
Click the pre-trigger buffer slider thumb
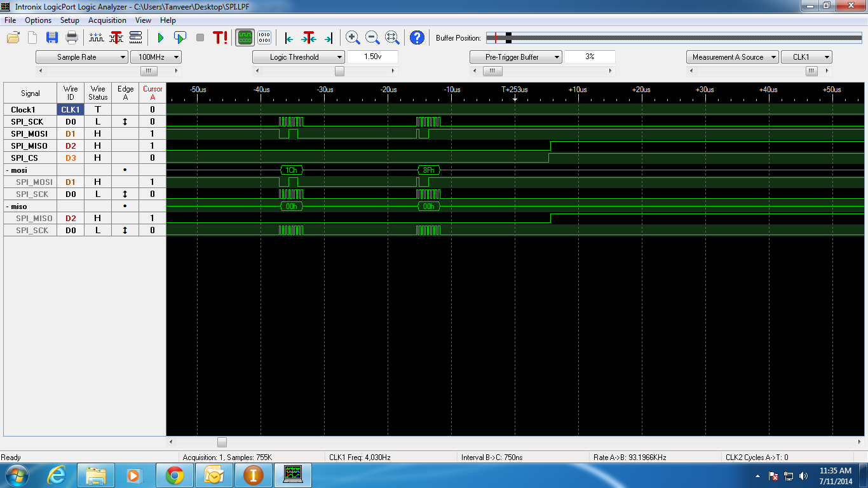492,71
